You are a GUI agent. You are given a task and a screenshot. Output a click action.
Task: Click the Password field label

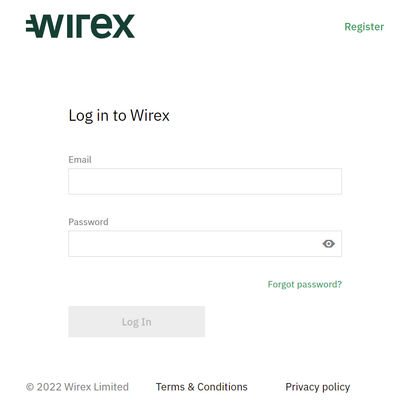[x=88, y=222]
